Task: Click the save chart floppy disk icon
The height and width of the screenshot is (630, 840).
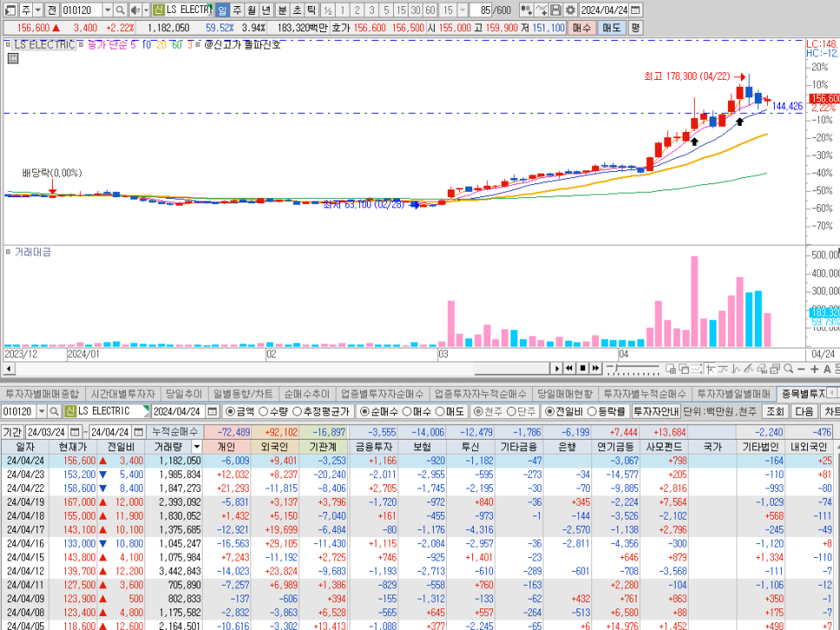Action: (556, 10)
